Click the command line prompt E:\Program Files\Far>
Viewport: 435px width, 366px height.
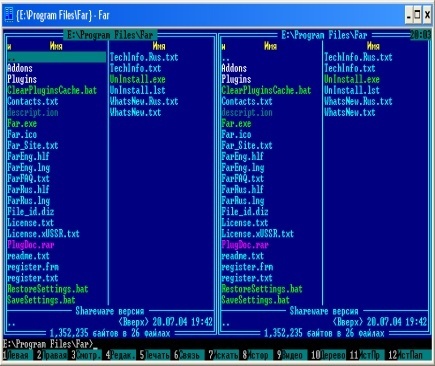48,344
